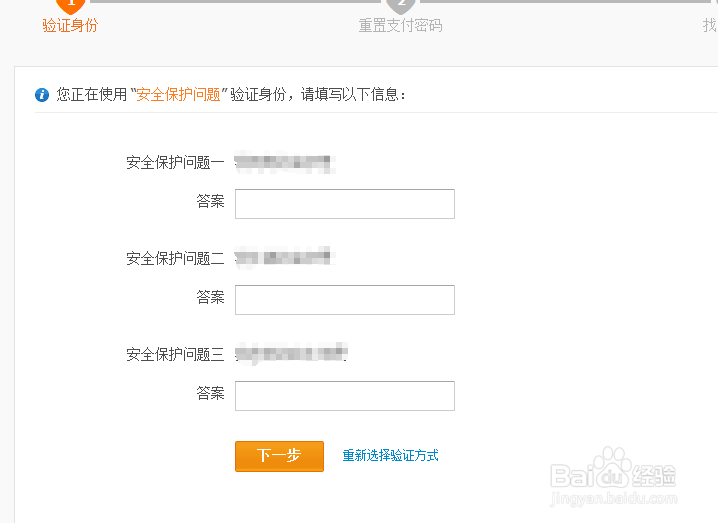
Task: Click the orange step 1 circle icon
Action: click(70, 5)
